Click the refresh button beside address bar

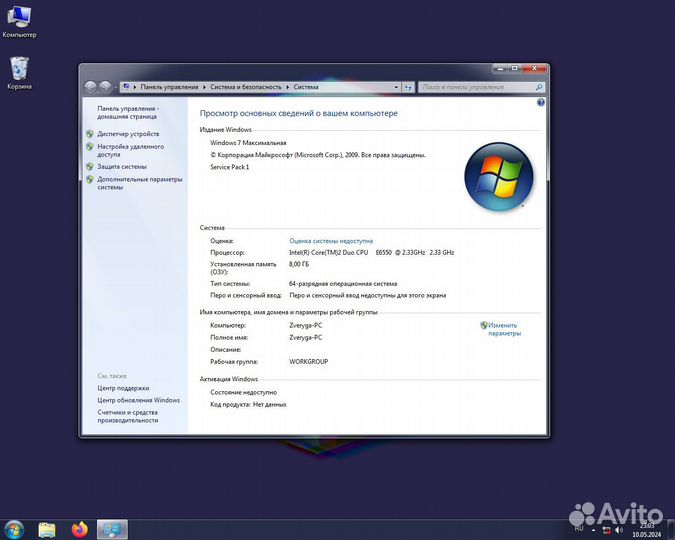[x=408, y=87]
